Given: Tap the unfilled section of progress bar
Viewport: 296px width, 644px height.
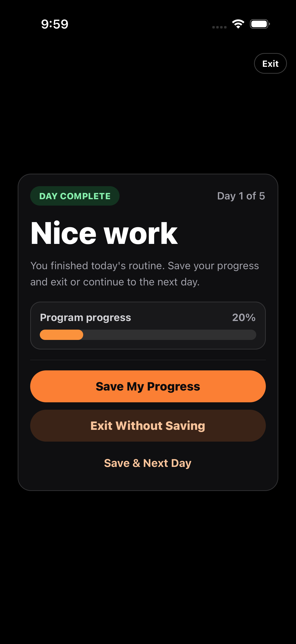Looking at the screenshot, I should point(170,335).
